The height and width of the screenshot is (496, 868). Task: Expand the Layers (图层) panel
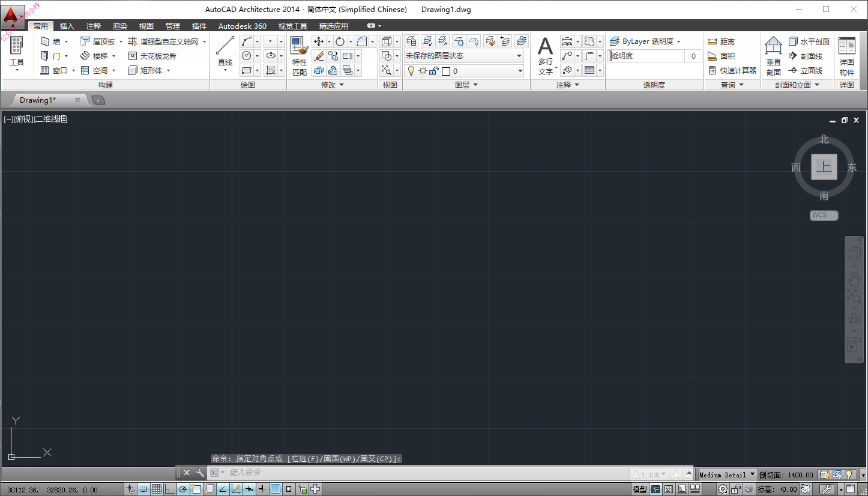[x=466, y=85]
